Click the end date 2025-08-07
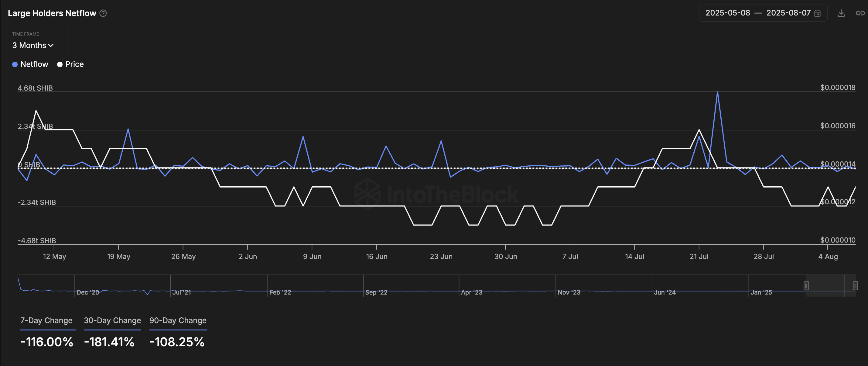 (x=788, y=13)
